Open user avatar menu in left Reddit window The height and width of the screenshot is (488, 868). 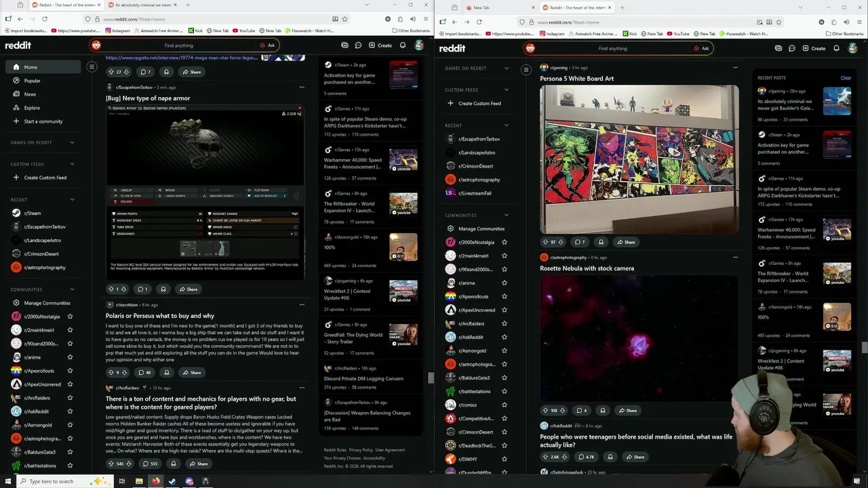419,45
